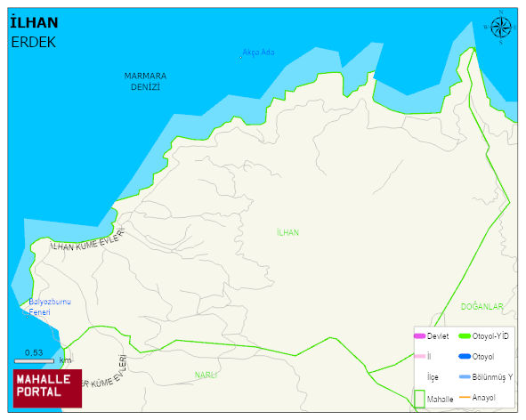The height and width of the screenshot is (420, 526).
Task: Click the Mahalle green outline legend box
Action: [419, 399]
